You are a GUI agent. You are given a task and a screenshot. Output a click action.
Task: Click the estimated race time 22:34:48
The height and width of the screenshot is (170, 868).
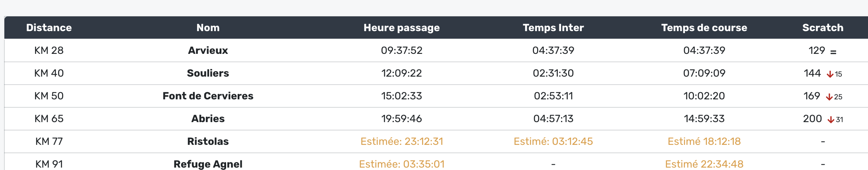click(x=704, y=164)
